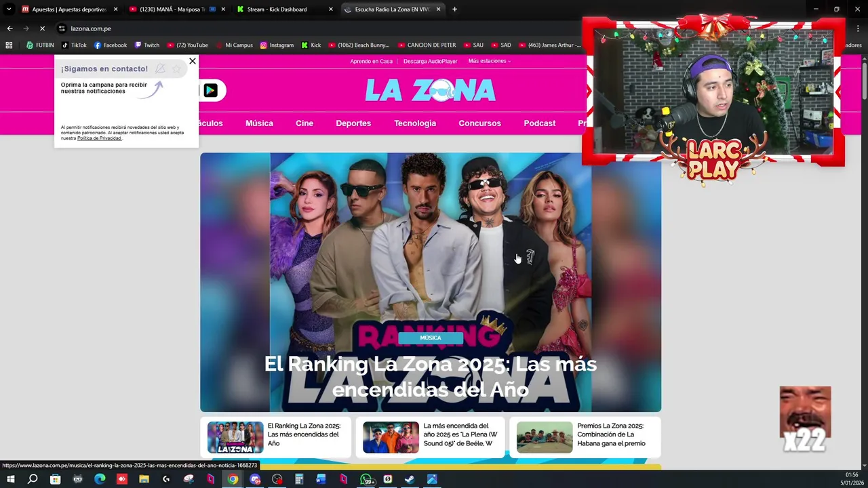868x488 pixels.
Task: Open Microsoft Word from taskbar
Action: pyautogui.click(x=321, y=479)
